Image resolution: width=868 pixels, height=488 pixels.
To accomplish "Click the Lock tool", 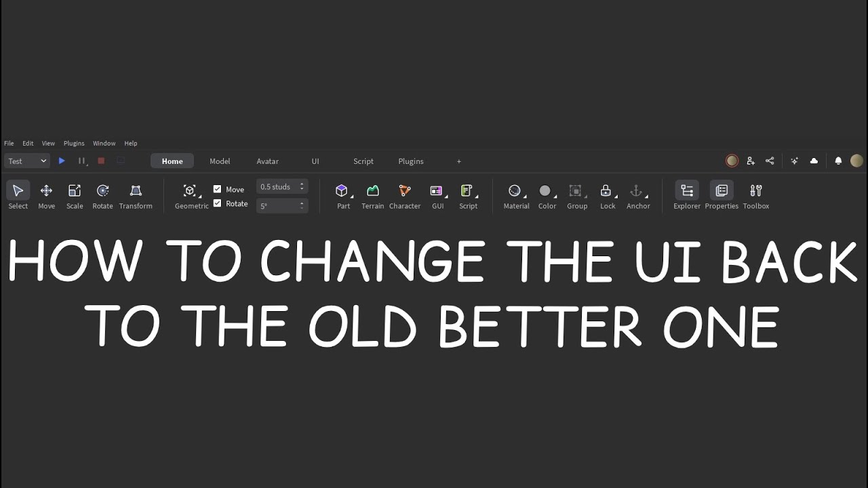I will click(608, 196).
